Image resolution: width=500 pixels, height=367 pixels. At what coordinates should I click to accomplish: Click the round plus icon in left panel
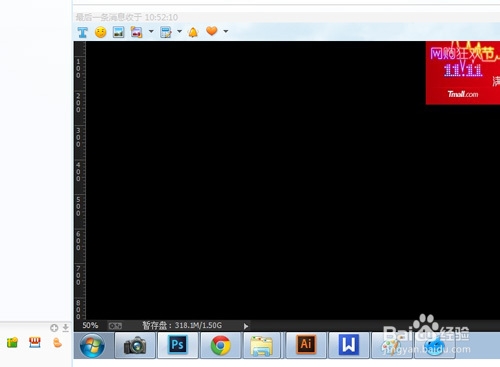54,328
